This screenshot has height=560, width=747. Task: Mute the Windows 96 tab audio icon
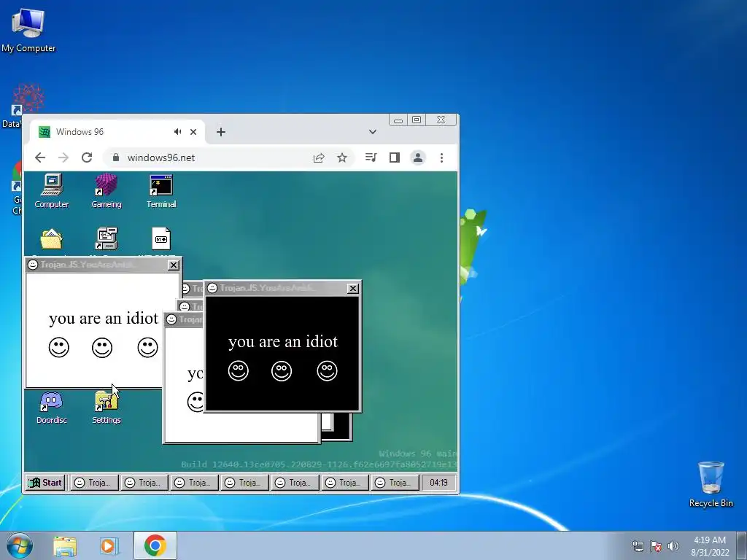point(178,132)
